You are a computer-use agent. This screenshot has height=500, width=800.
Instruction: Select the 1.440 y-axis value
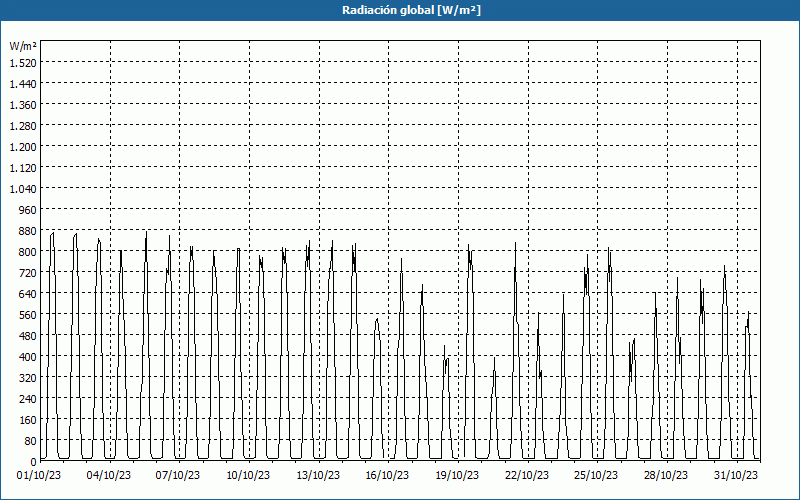[x=23, y=83]
